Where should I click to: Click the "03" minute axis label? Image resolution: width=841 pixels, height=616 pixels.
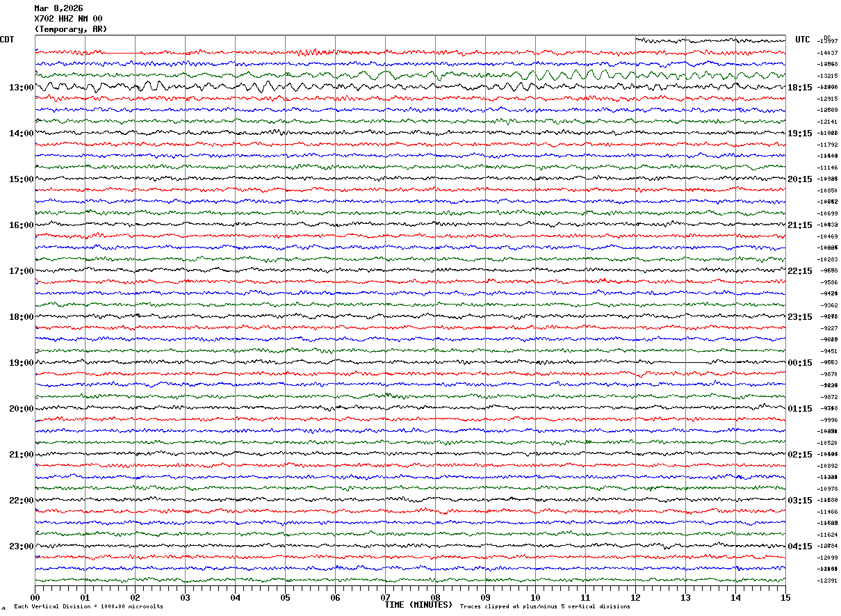click(x=185, y=597)
